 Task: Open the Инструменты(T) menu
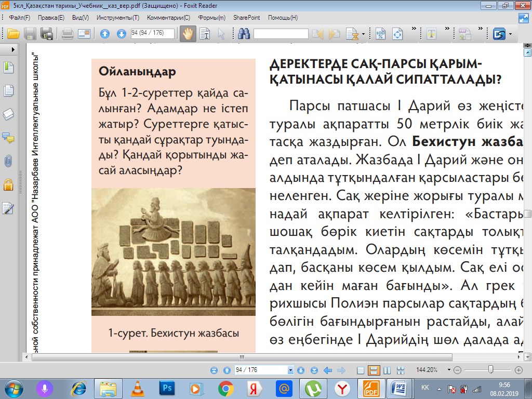click(118, 18)
